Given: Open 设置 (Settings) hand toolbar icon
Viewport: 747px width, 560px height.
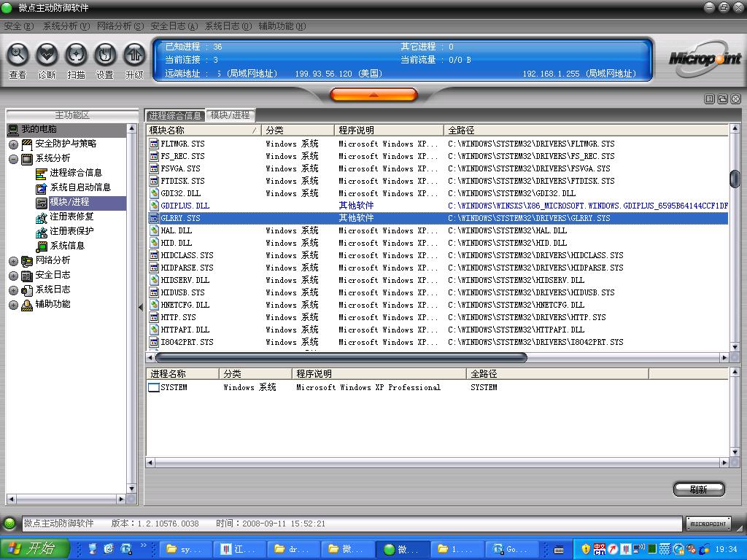Looking at the screenshot, I should pos(105,55).
